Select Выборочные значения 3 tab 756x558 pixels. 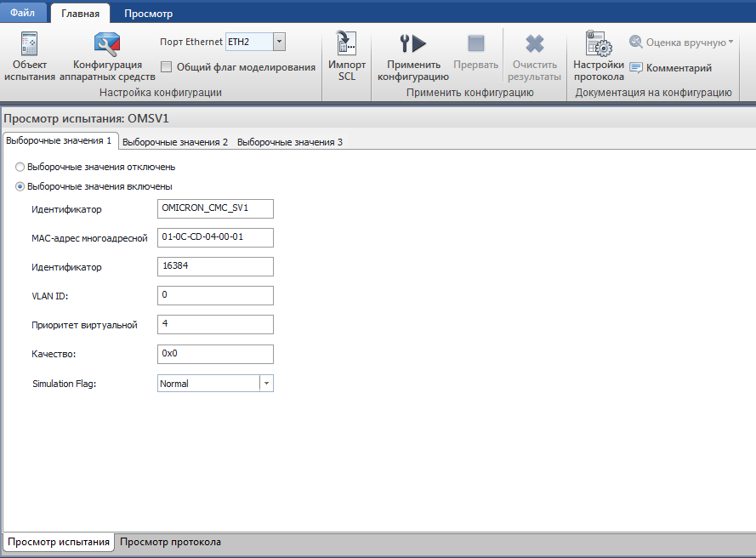[290, 142]
